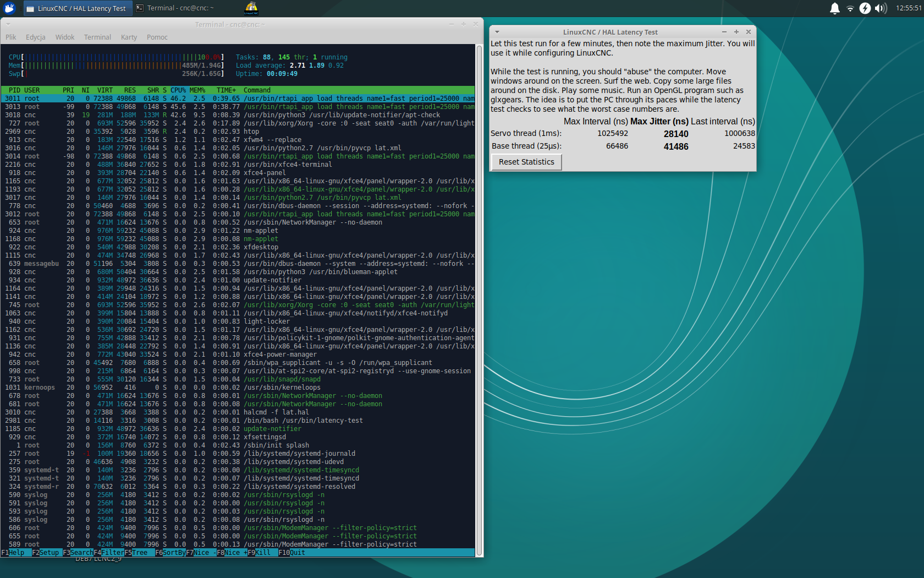Open the Latency Test window menu arrow
Viewport: 924px width, 578px height.
497,32
